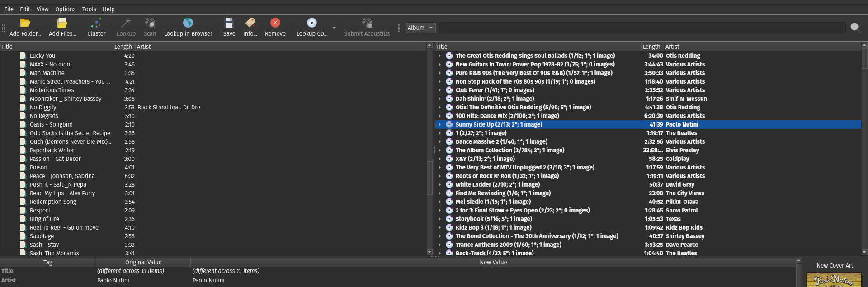Open the Tools menu
The height and width of the screenshot is (287, 868).
coord(89,9)
